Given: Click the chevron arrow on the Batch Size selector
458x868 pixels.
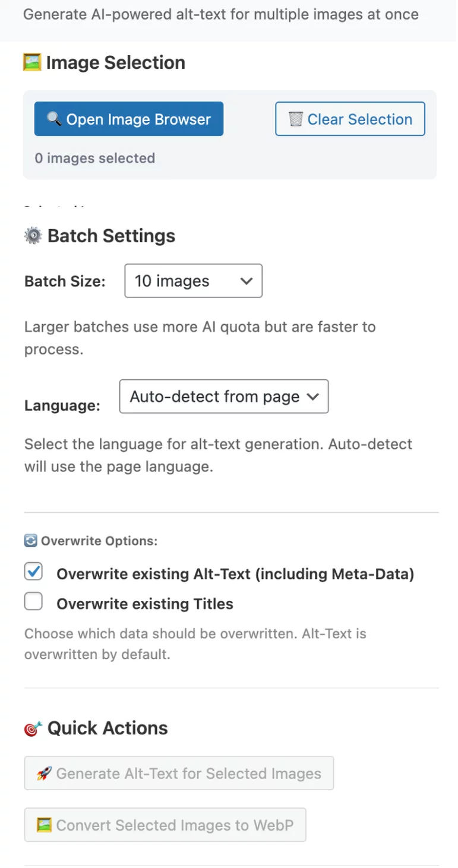Looking at the screenshot, I should (247, 281).
